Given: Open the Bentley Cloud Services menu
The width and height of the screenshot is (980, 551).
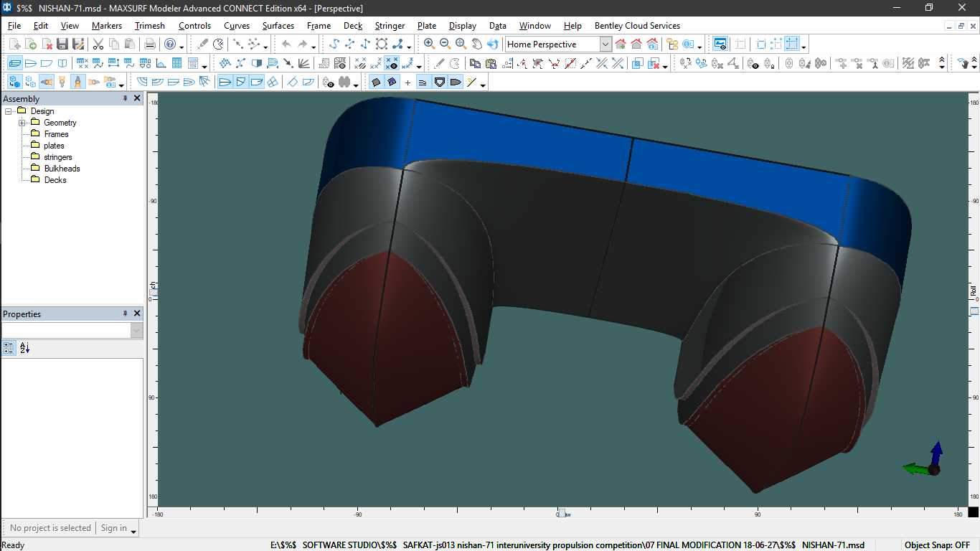Looking at the screenshot, I should coord(637,26).
